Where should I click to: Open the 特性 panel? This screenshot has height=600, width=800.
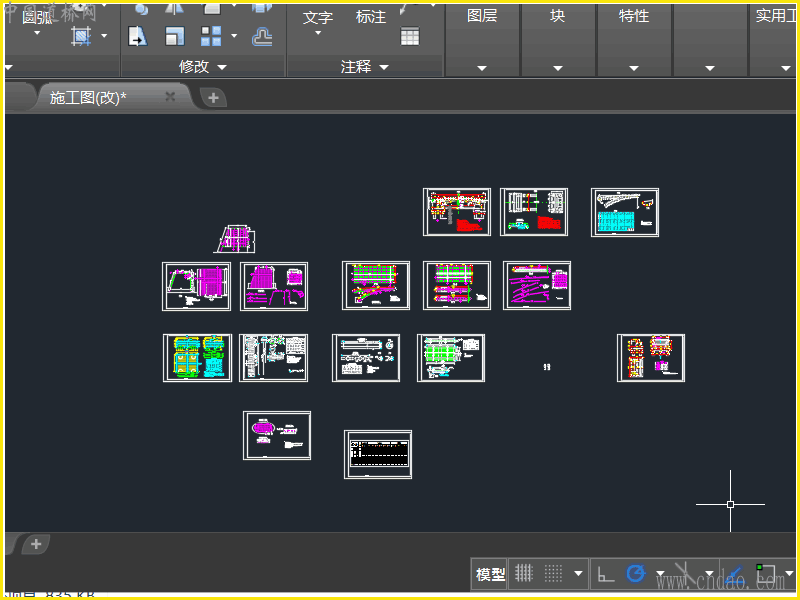point(633,17)
